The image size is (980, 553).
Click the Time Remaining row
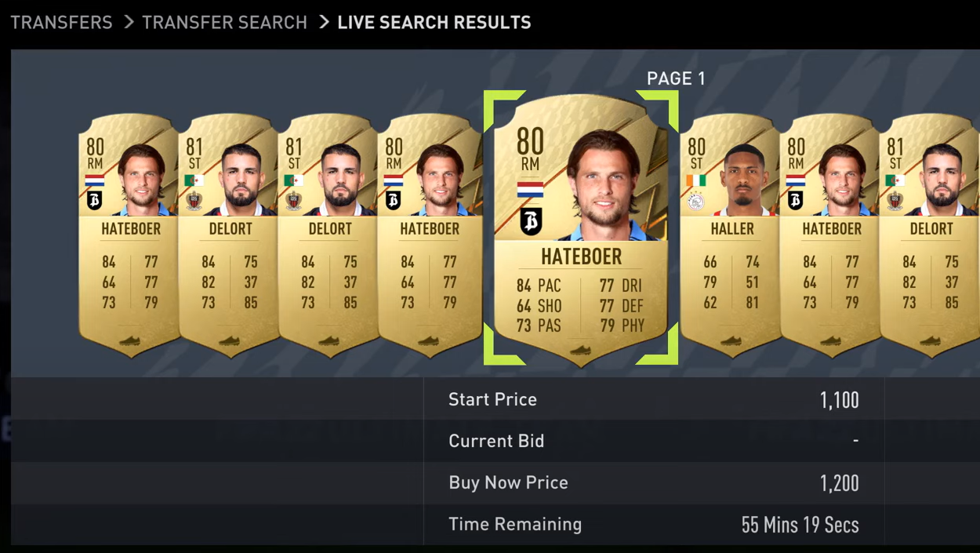pos(654,524)
